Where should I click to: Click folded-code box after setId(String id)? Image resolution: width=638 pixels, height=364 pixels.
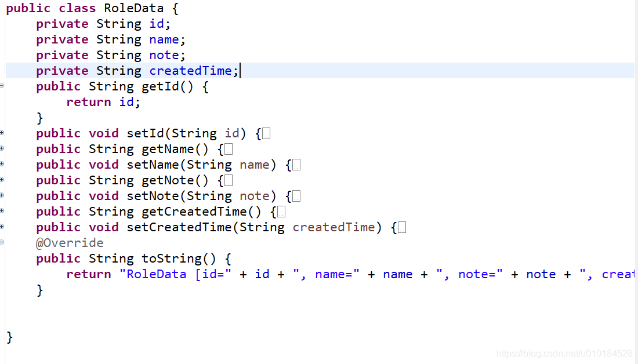tap(266, 133)
